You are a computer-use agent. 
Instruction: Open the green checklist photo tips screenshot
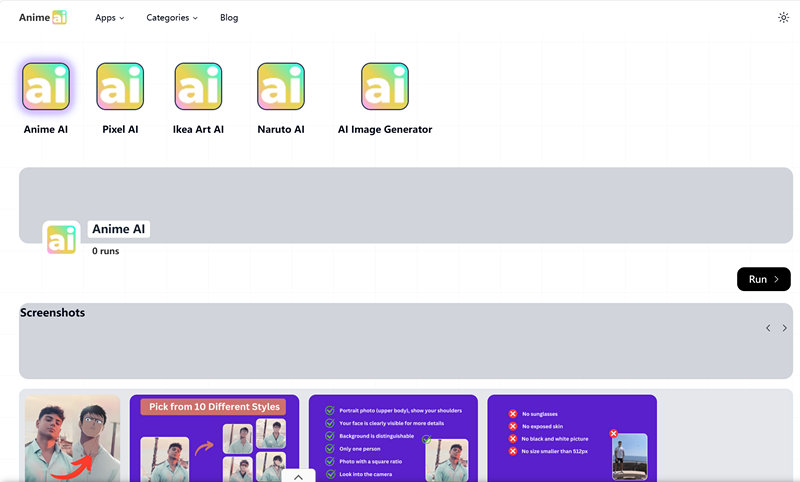point(393,438)
